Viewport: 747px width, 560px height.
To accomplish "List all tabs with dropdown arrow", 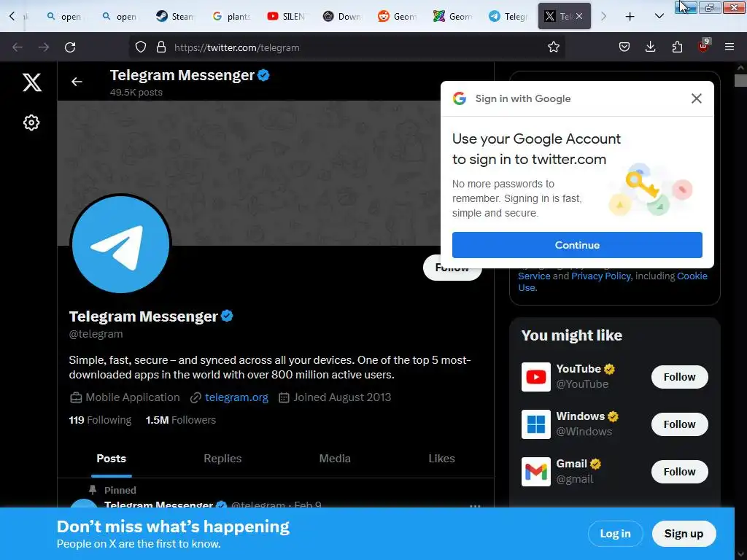I will click(659, 17).
